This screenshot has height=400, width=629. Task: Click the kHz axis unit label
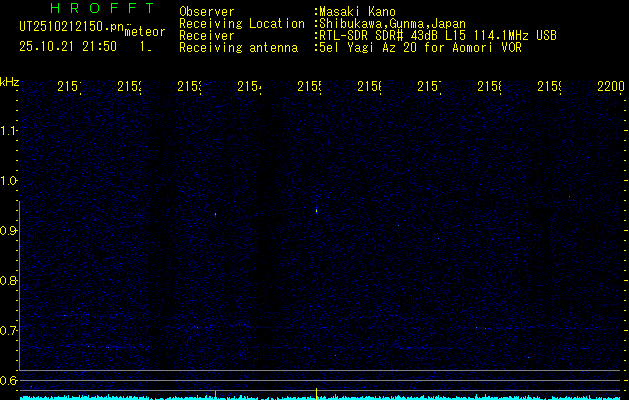coord(9,82)
